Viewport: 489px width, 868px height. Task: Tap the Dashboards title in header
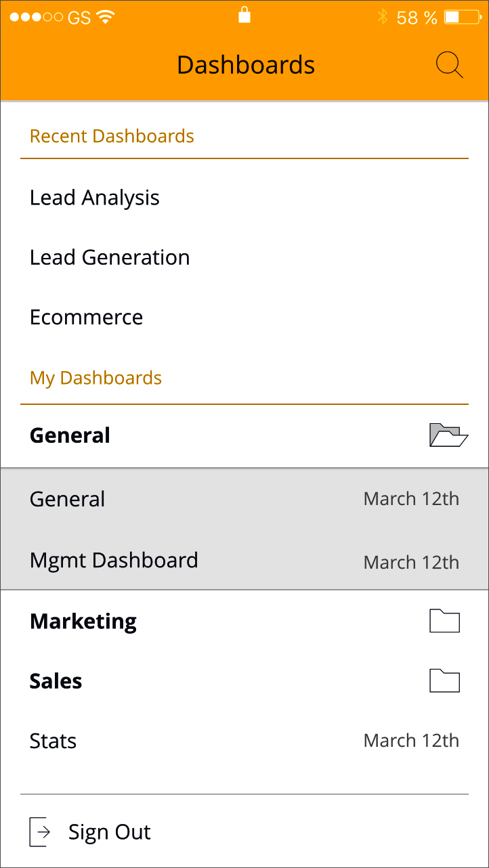(246, 65)
